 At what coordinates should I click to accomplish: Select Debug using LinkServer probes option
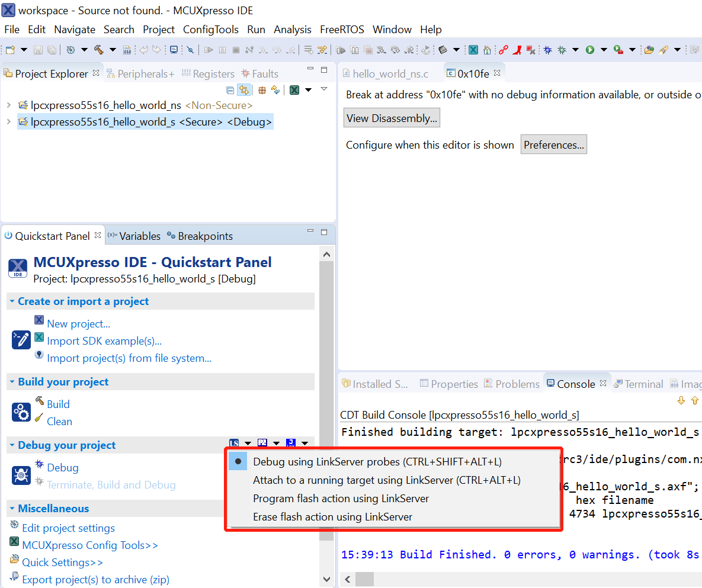click(377, 462)
